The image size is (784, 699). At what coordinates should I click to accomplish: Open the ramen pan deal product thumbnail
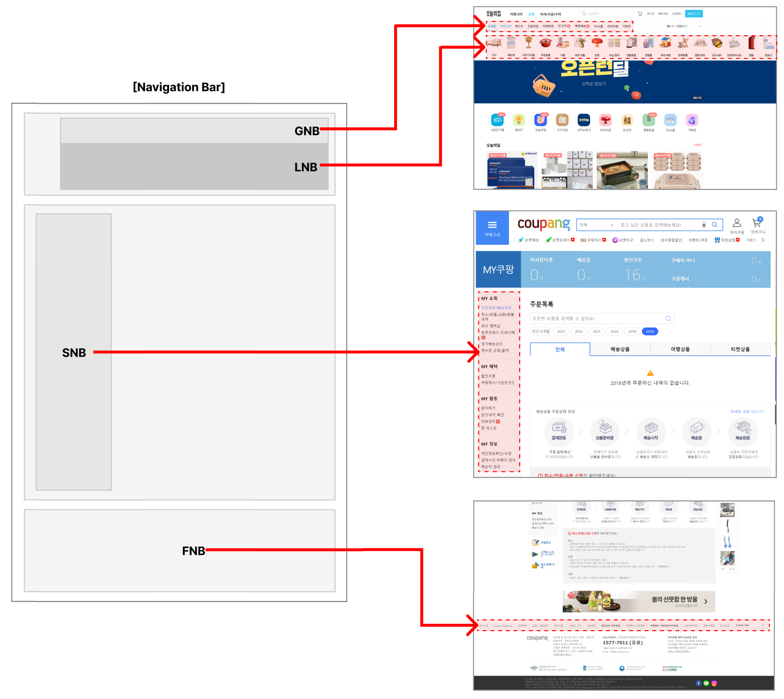(x=622, y=170)
